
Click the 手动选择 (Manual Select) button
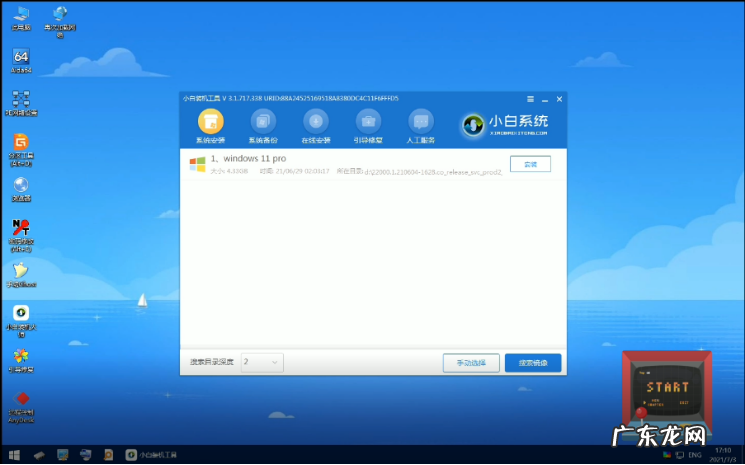pos(471,363)
